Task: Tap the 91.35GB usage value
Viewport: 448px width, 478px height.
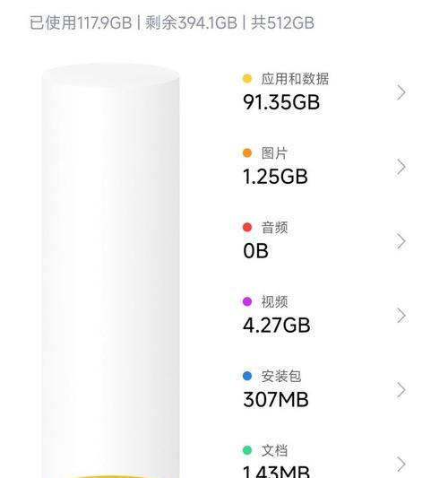Action: coord(281,102)
